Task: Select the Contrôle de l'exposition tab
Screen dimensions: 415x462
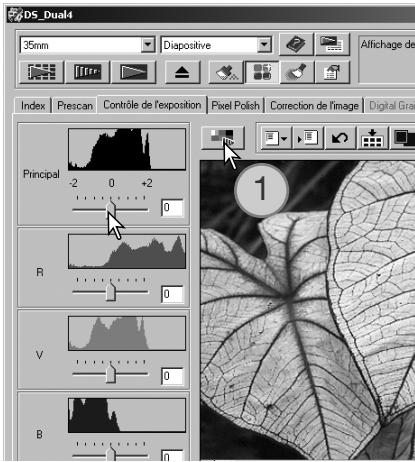Action: click(x=152, y=105)
